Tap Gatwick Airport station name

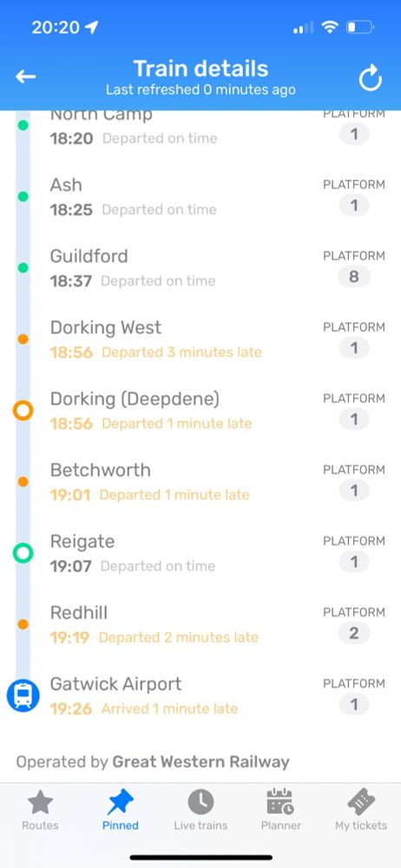coord(115,684)
